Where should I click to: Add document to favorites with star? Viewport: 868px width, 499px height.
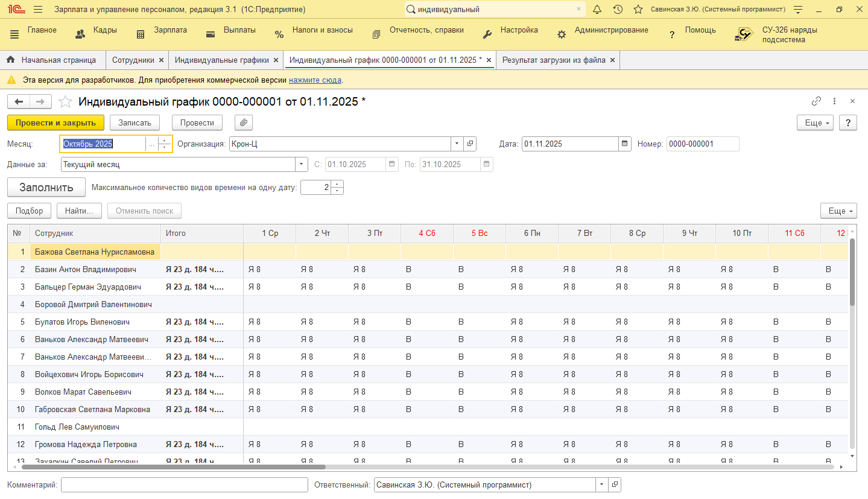pos(65,102)
